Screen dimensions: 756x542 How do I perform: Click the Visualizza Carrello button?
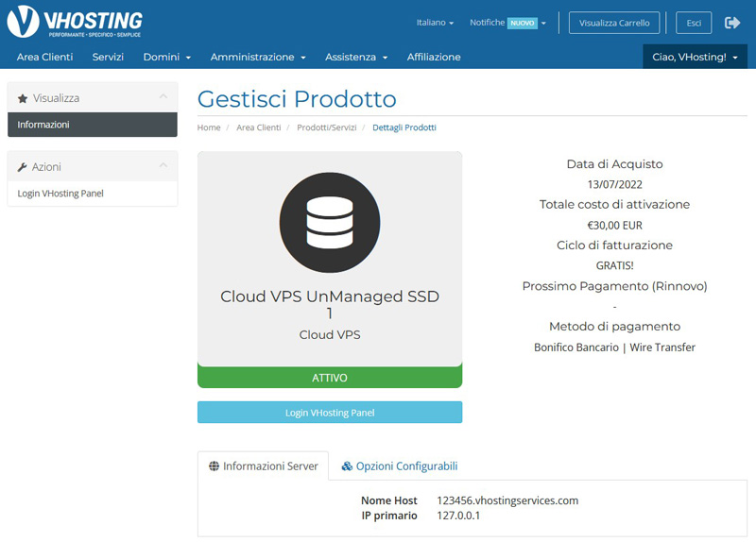[x=614, y=23]
